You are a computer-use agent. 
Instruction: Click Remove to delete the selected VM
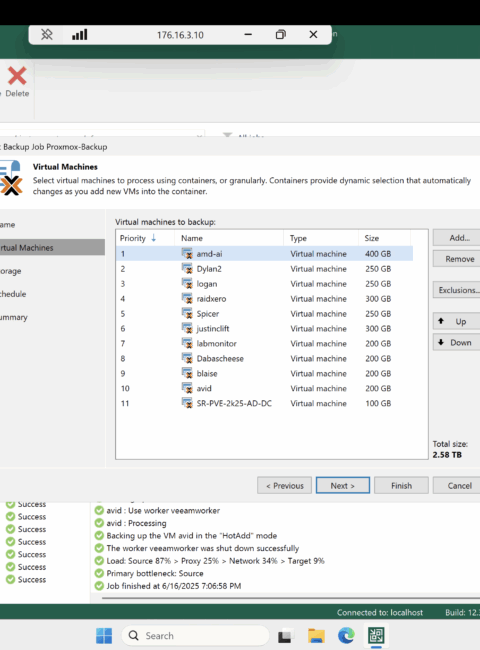pyautogui.click(x=458, y=259)
